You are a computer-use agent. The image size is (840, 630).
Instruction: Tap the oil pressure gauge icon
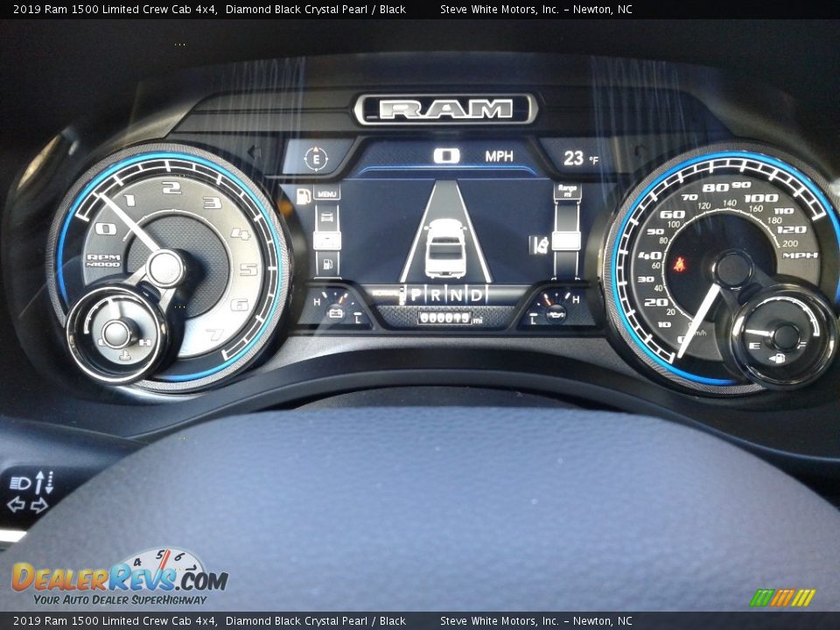(555, 311)
